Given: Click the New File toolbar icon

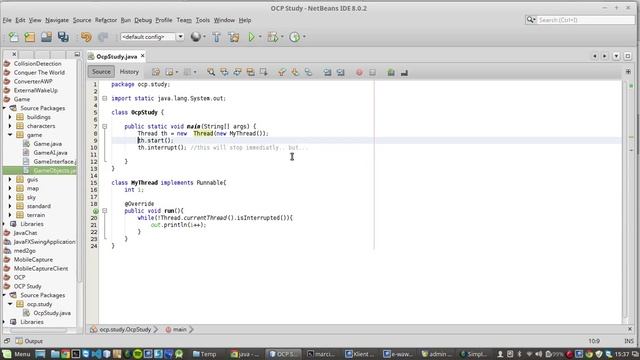Looking at the screenshot, I should pos(13,37).
